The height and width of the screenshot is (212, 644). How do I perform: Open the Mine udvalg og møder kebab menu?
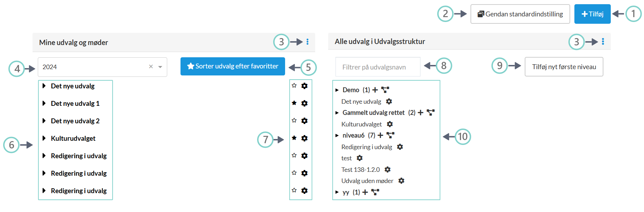click(307, 42)
